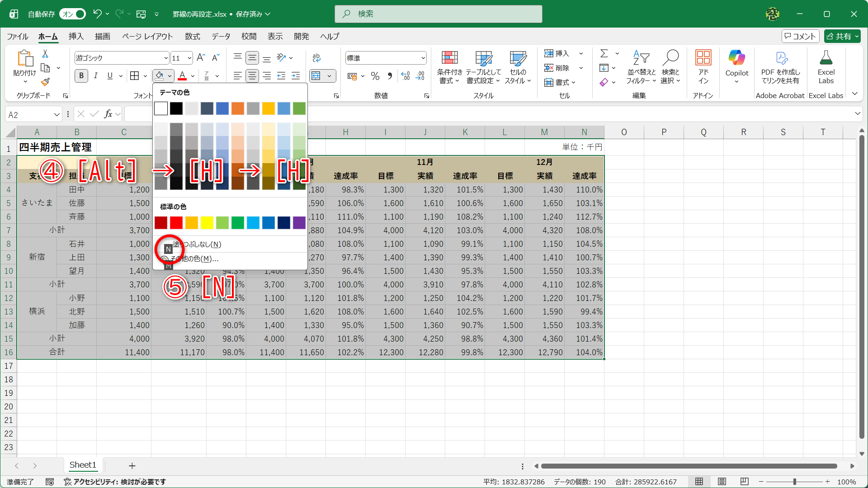868x488 pixels.
Task: Apply bold formatting with the B icon
Action: coord(81,75)
